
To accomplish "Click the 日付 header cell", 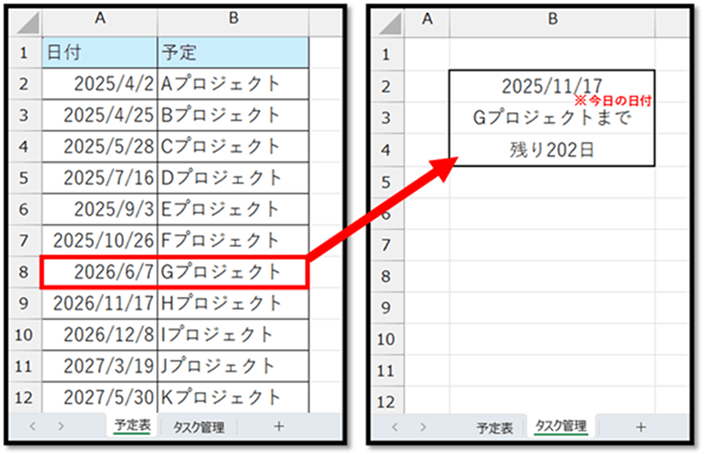I will pos(99,52).
